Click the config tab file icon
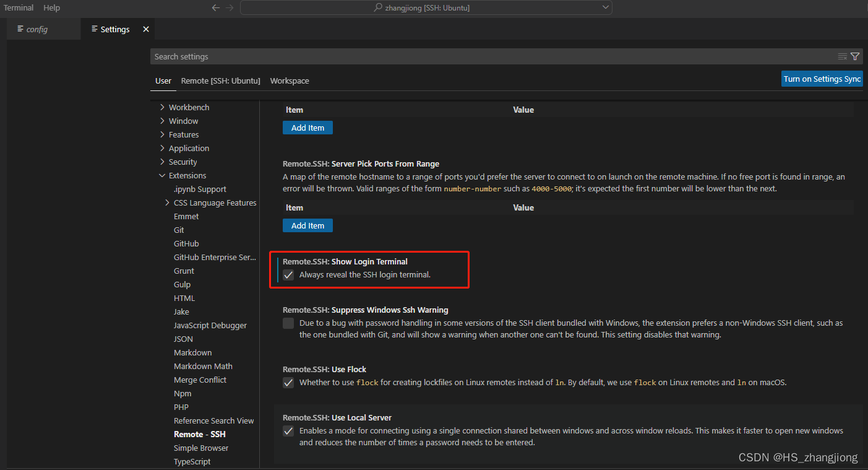Image resolution: width=868 pixels, height=470 pixels. pos(20,29)
